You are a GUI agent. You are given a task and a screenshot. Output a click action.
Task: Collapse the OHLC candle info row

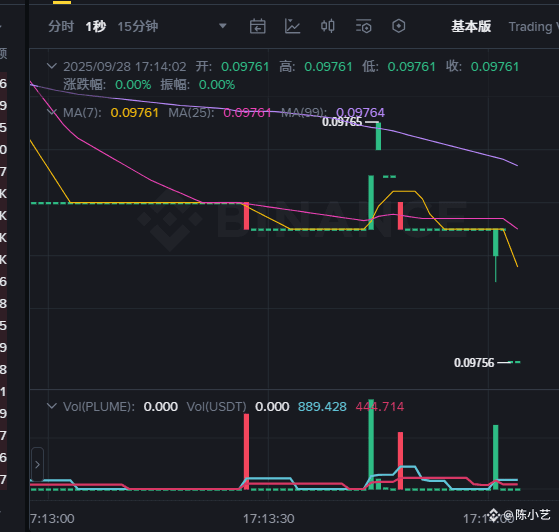click(52, 66)
